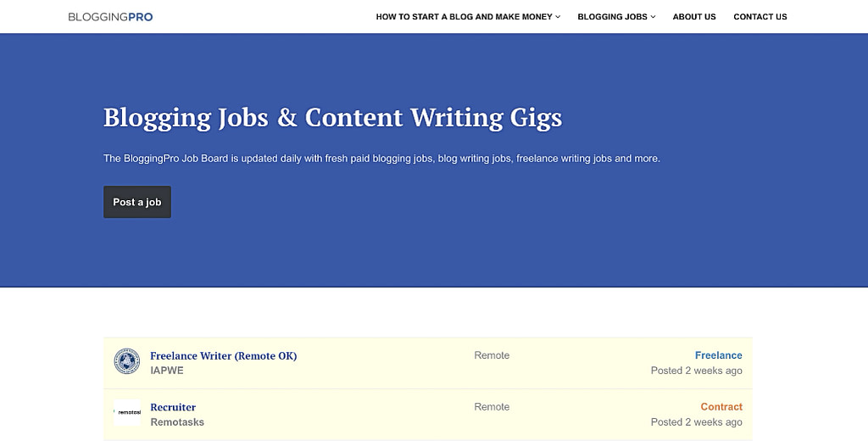Image resolution: width=868 pixels, height=441 pixels.
Task: Select the Contract job type label
Action: [721, 406]
